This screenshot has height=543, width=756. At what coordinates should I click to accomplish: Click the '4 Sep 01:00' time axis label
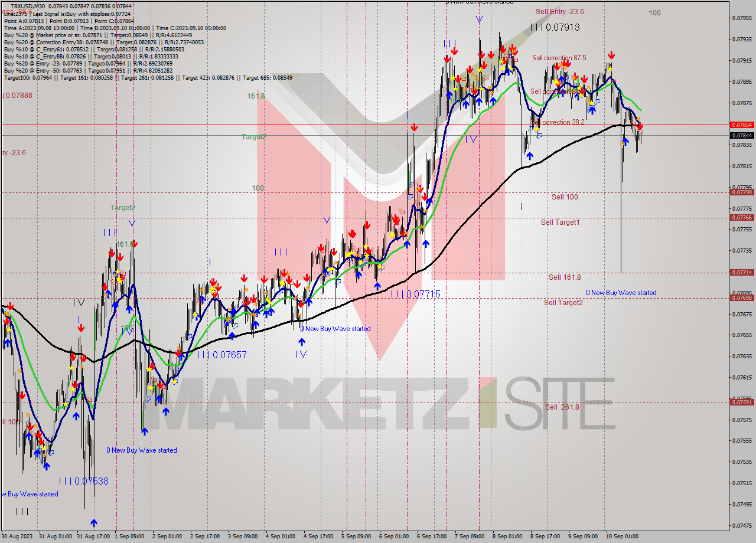(281, 537)
